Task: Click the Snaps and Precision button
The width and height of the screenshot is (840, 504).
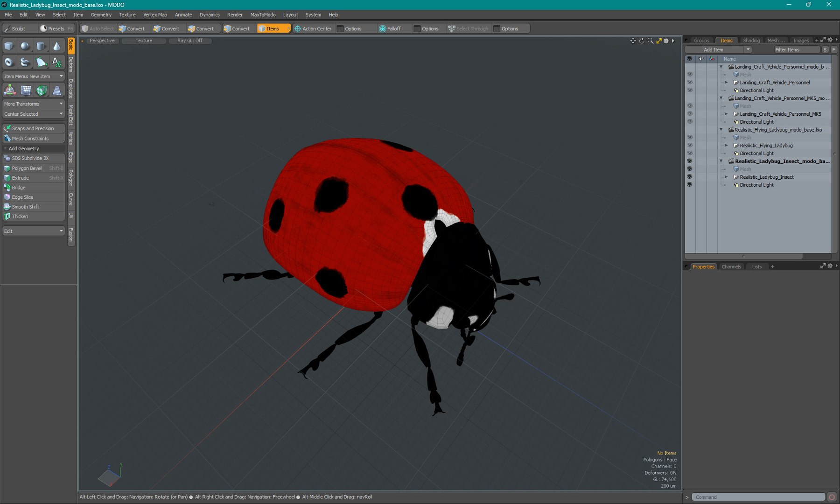Action: [x=34, y=128]
